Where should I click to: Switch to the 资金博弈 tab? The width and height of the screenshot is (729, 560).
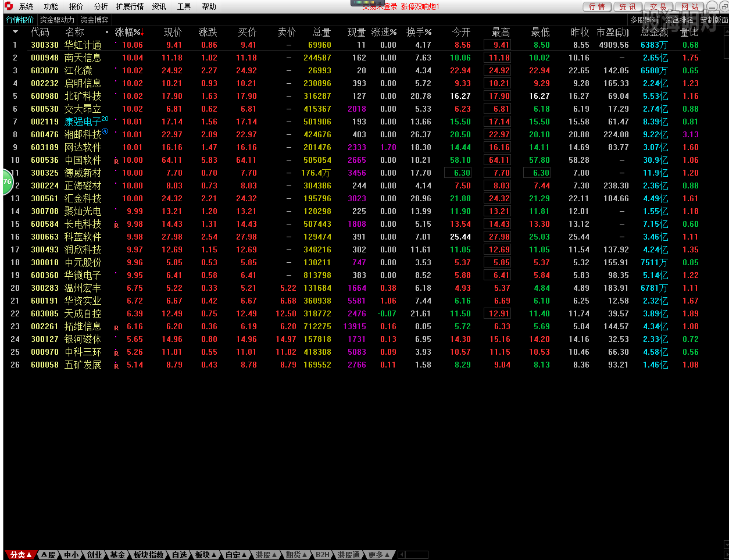pos(94,20)
